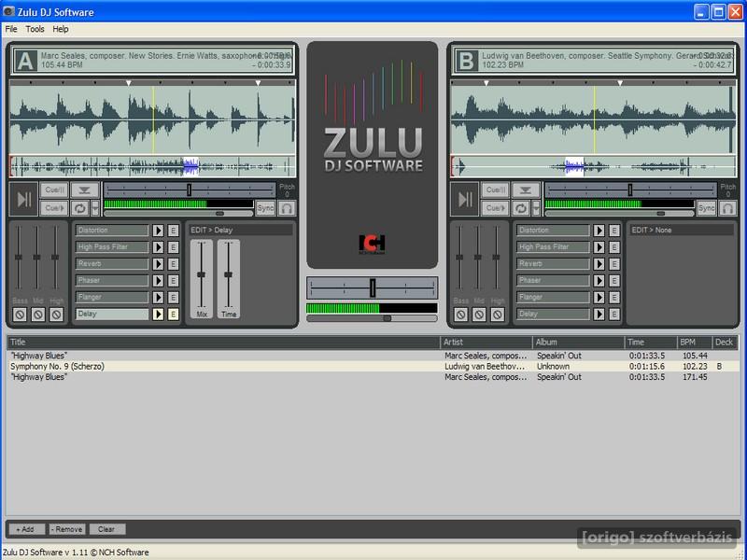Viewport: 747px width, 560px height.
Task: Edit Phaser settings on Deck B
Action: point(614,281)
